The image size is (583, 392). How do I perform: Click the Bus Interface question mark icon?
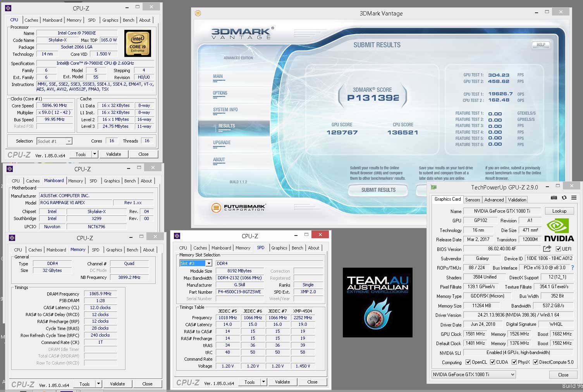(573, 268)
